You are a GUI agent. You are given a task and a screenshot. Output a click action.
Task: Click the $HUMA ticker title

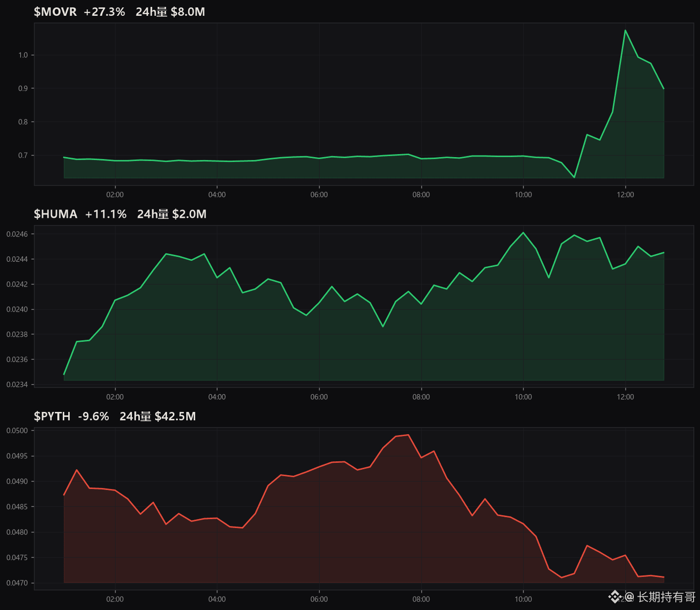56,214
